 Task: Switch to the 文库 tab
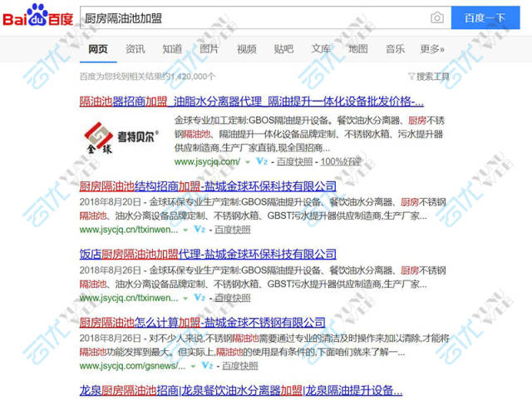(x=321, y=49)
